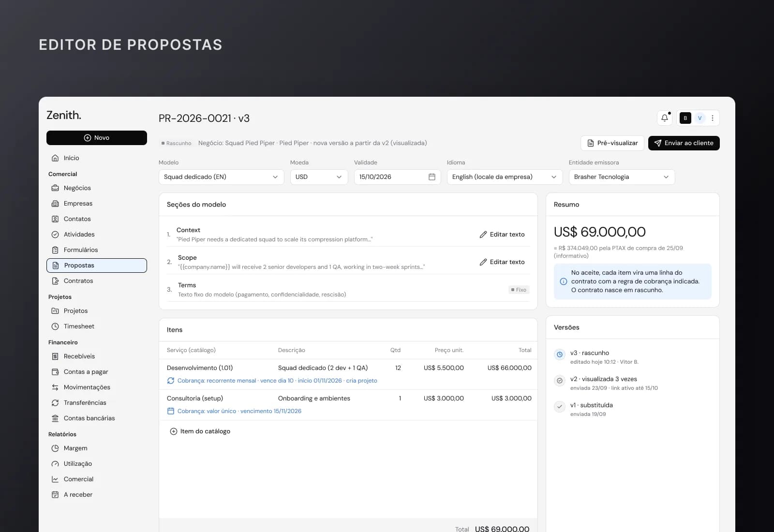This screenshot has height=532, width=774.
Task: Click the plus icon beside Item do catálogo
Action: click(x=174, y=431)
